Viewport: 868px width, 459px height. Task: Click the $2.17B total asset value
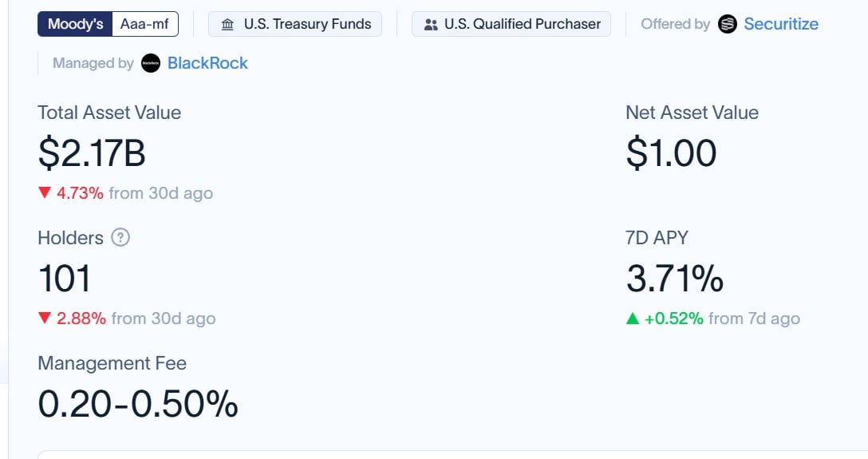click(92, 152)
